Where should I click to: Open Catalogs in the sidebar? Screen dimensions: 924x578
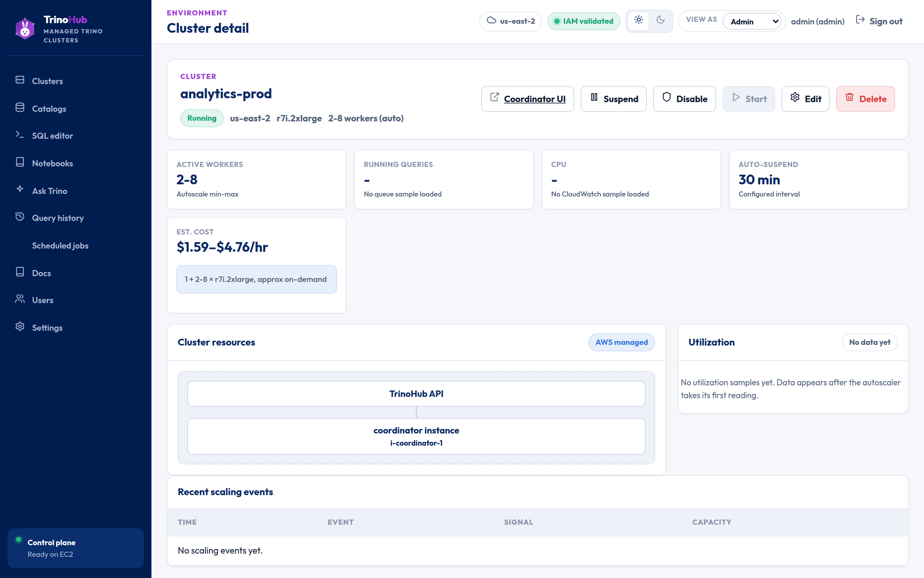point(76,109)
